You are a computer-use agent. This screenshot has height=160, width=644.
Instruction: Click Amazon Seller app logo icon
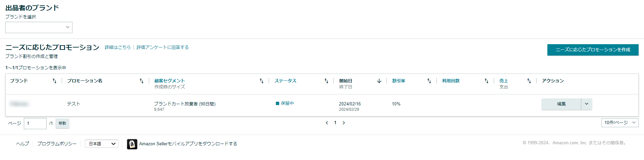click(132, 144)
